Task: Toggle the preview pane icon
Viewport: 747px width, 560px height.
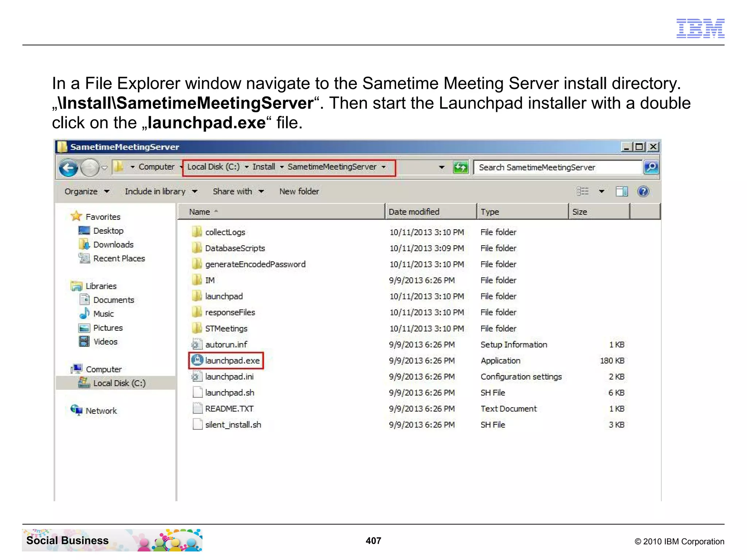Action: [622, 191]
